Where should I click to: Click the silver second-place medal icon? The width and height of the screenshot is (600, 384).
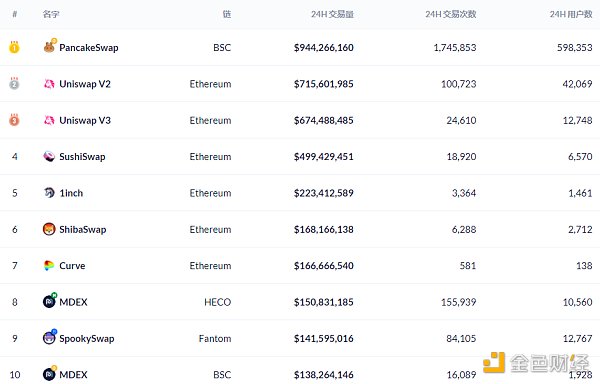[x=14, y=83]
